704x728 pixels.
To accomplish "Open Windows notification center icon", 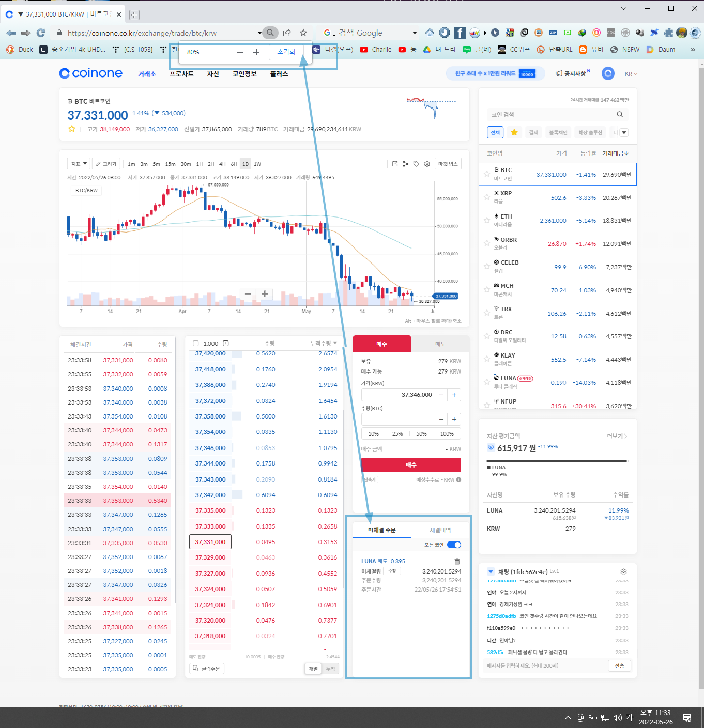I will click(x=687, y=718).
